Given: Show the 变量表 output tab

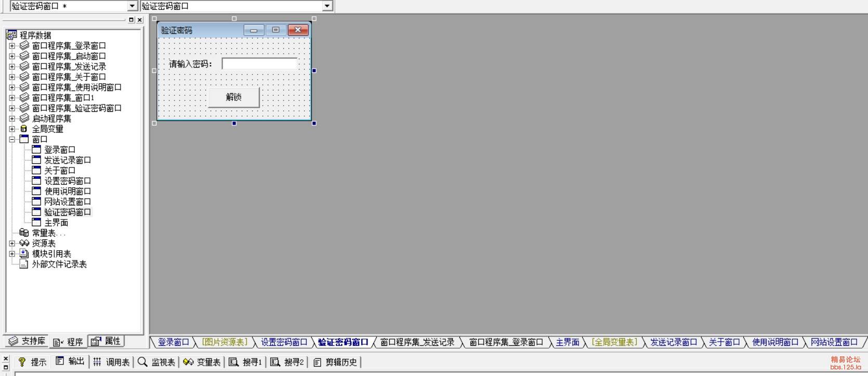Looking at the screenshot, I should (x=202, y=362).
